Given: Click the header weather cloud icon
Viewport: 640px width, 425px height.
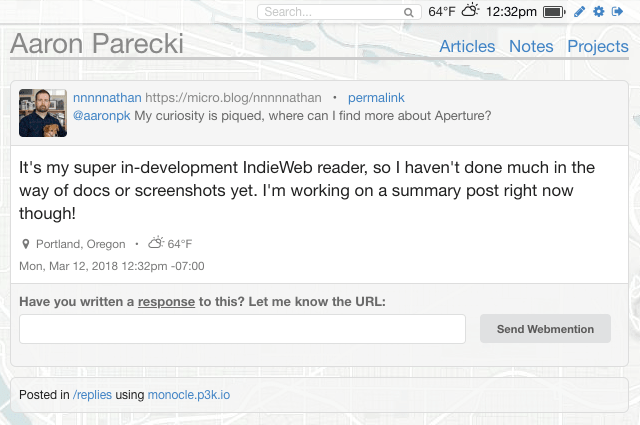Looking at the screenshot, I should [x=470, y=11].
